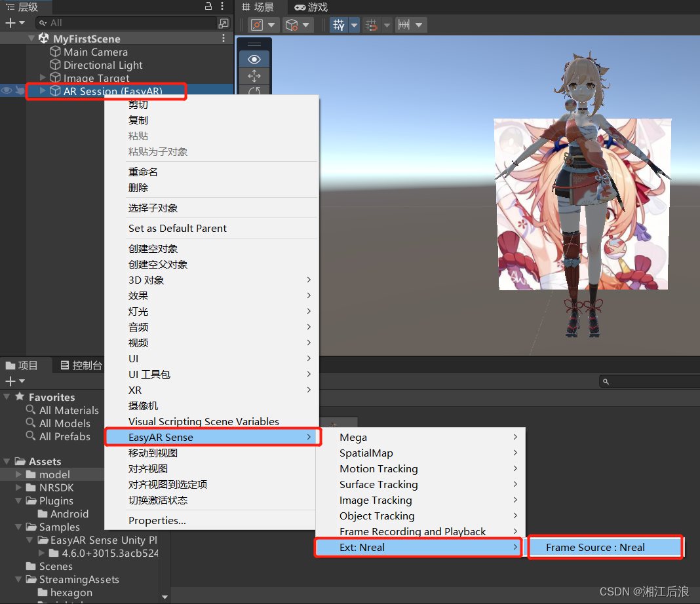The image size is (700, 604).
Task: Toggle the picking hand icon for AR Session
Action: [20, 90]
